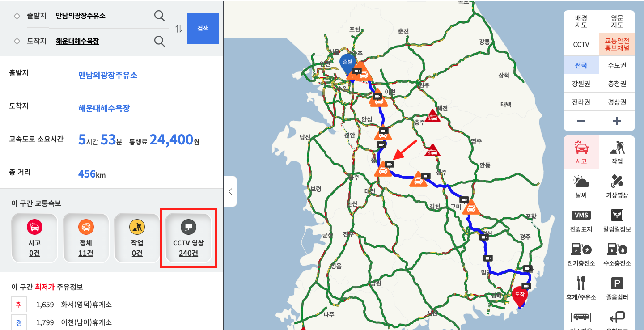This screenshot has width=644, height=330.
Task: Click the 456km total distance value
Action: (92, 173)
